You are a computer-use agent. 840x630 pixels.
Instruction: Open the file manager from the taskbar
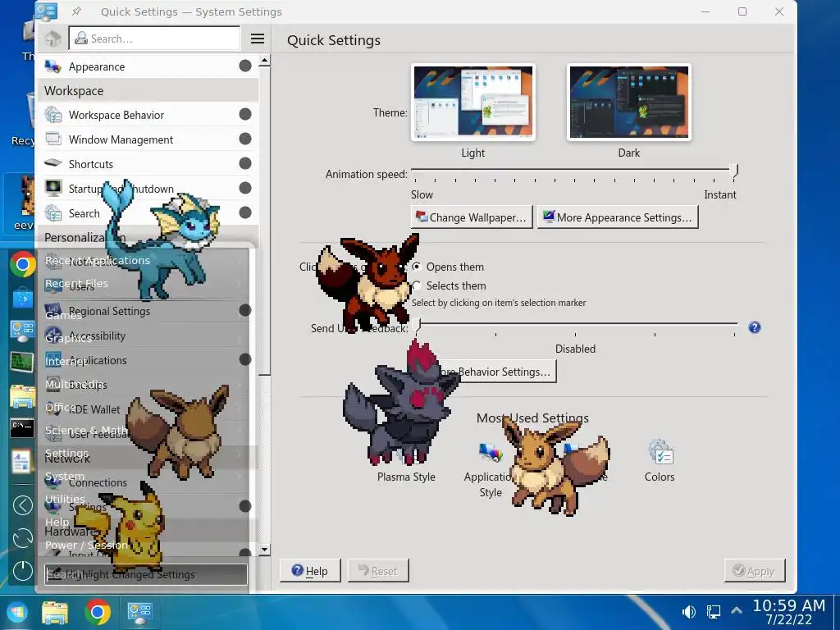pyautogui.click(x=55, y=612)
